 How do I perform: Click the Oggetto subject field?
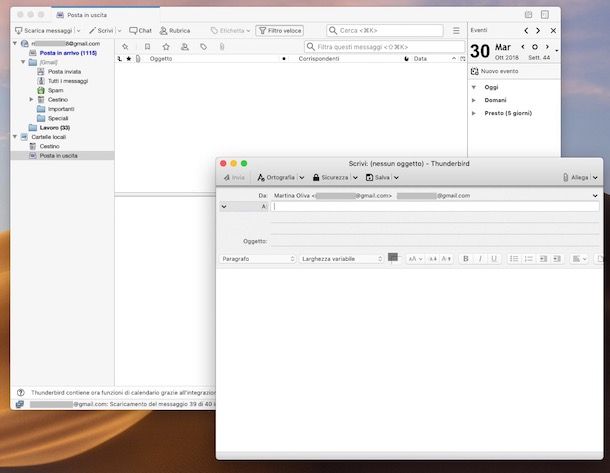[x=435, y=241]
